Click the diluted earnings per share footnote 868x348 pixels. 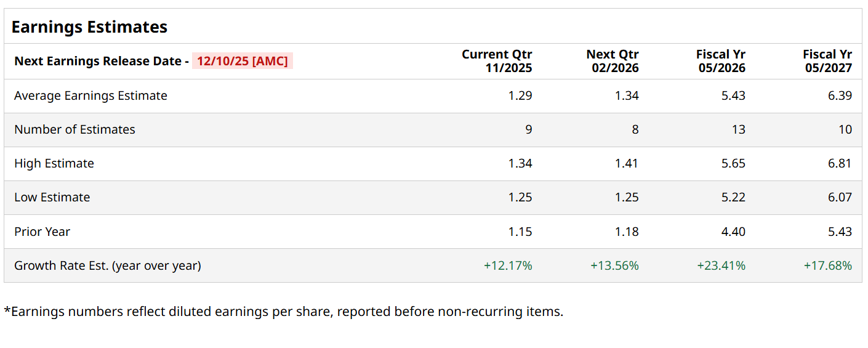point(283,312)
